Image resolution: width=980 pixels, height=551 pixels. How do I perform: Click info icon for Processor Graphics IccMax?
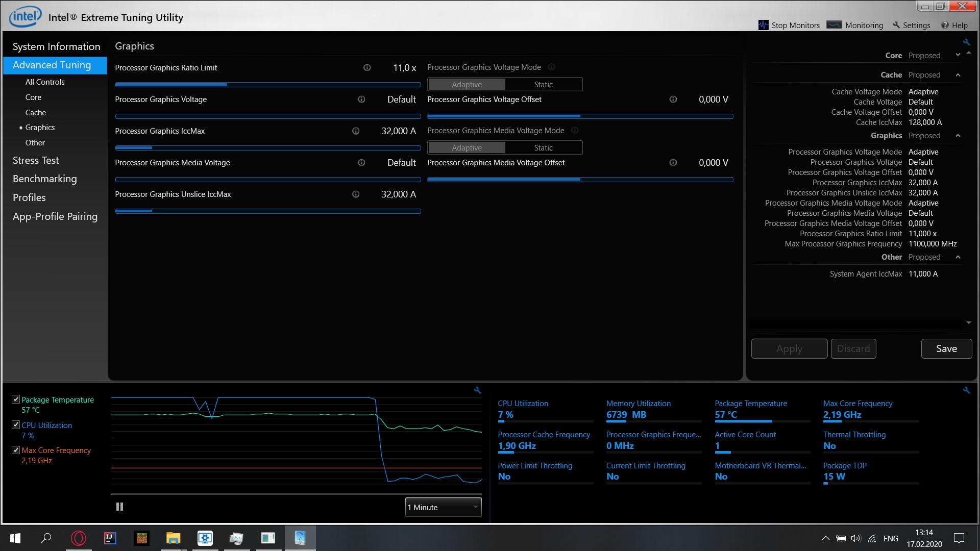click(x=356, y=131)
